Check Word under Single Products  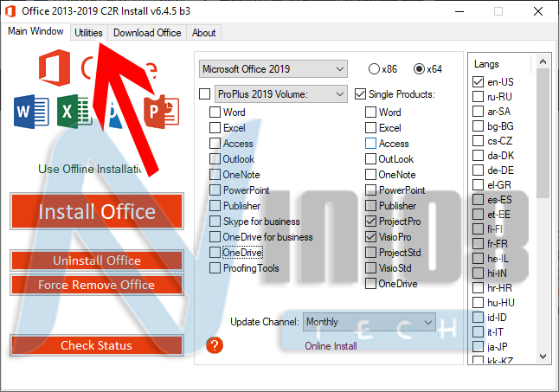pyautogui.click(x=370, y=112)
